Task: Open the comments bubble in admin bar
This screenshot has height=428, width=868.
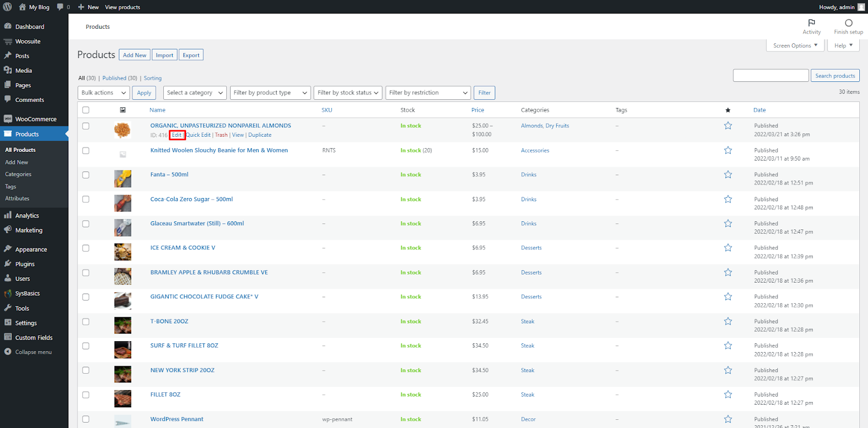Action: [x=60, y=7]
